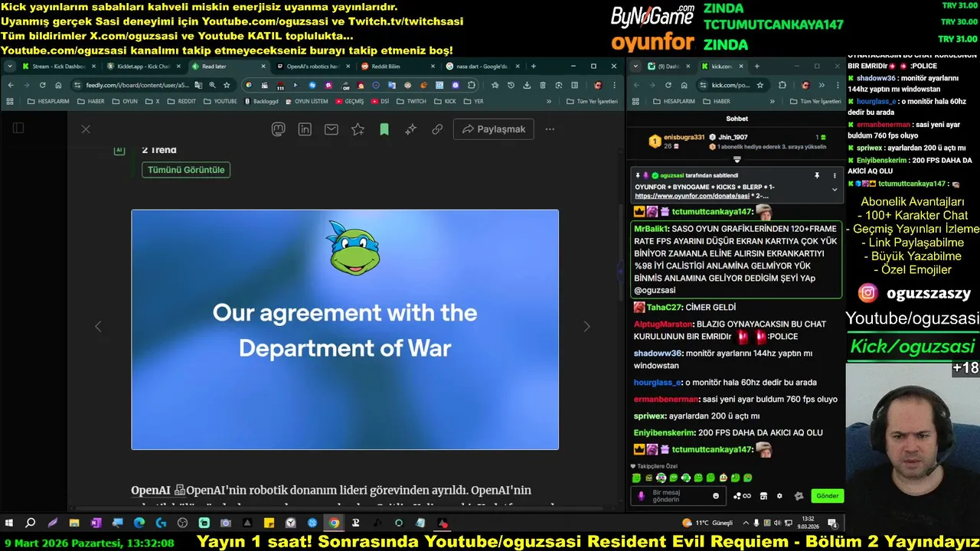The image size is (980, 551).
Task: Open Feedly article more options ellipsis
Action: coord(550,129)
